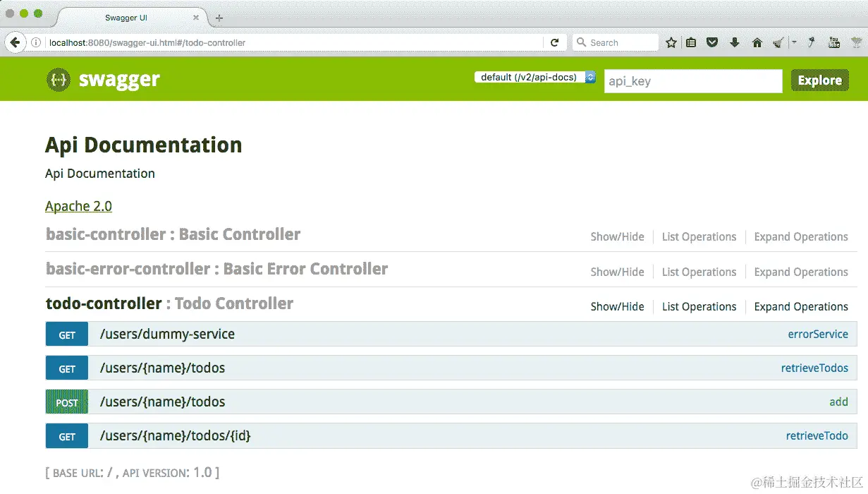Expand /users/{name}/todos path on the retrieveTodos row

click(162, 368)
